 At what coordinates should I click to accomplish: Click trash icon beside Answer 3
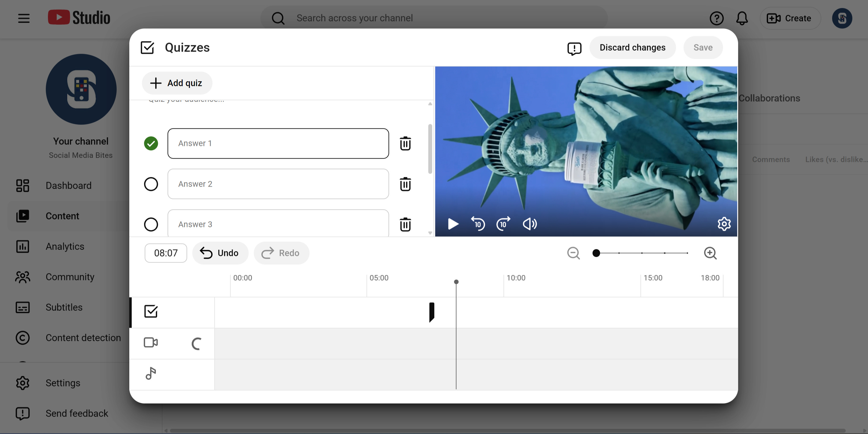point(405,225)
